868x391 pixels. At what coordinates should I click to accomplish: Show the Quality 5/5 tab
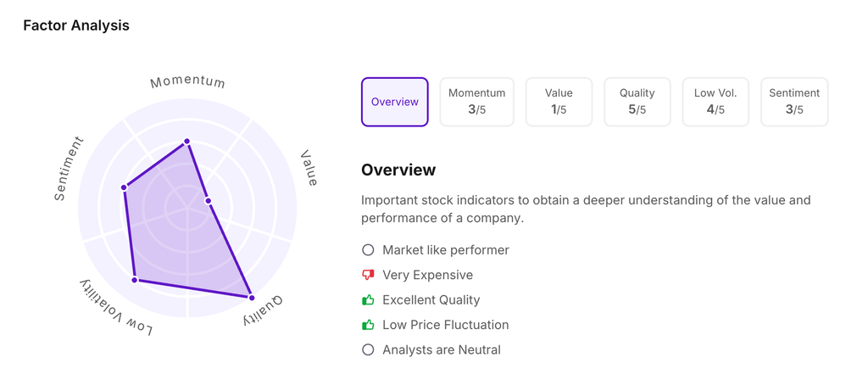pos(637,102)
